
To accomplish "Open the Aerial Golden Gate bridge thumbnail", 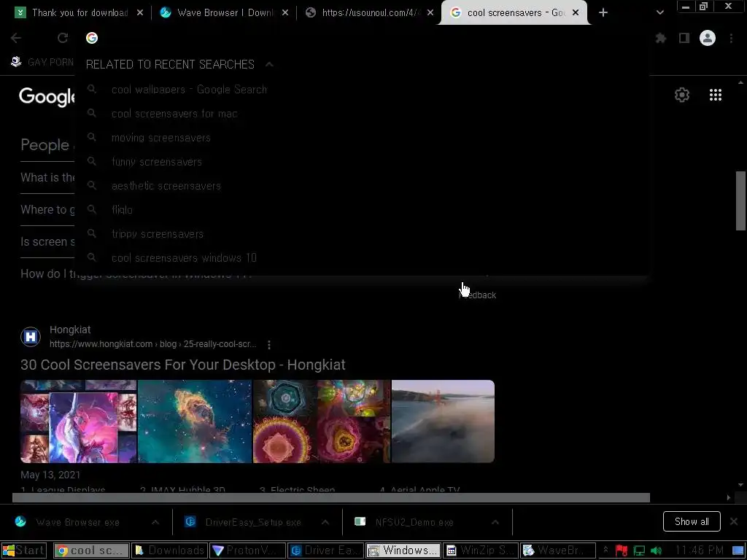I will [x=443, y=421].
